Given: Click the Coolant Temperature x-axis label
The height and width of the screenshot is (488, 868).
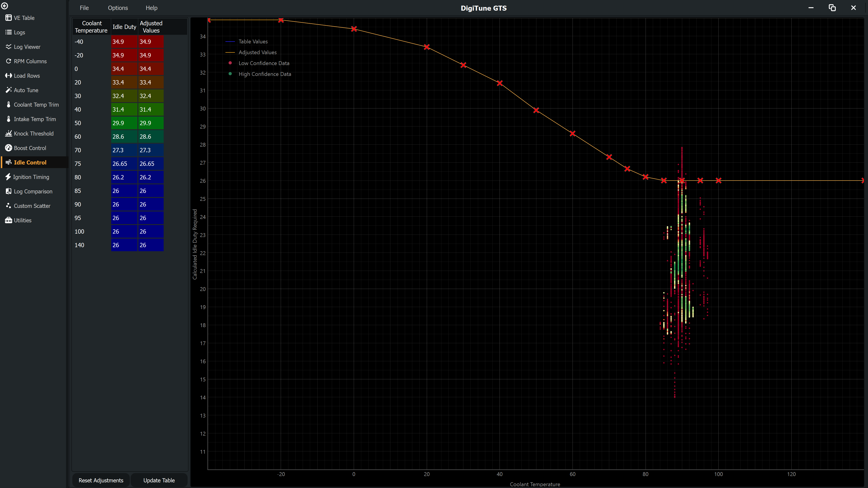Looking at the screenshot, I should click(x=535, y=484).
